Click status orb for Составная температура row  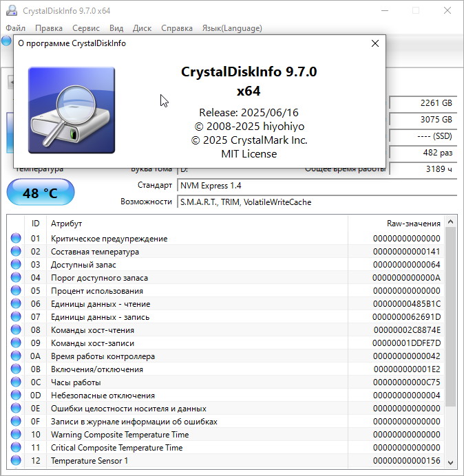pos(16,251)
